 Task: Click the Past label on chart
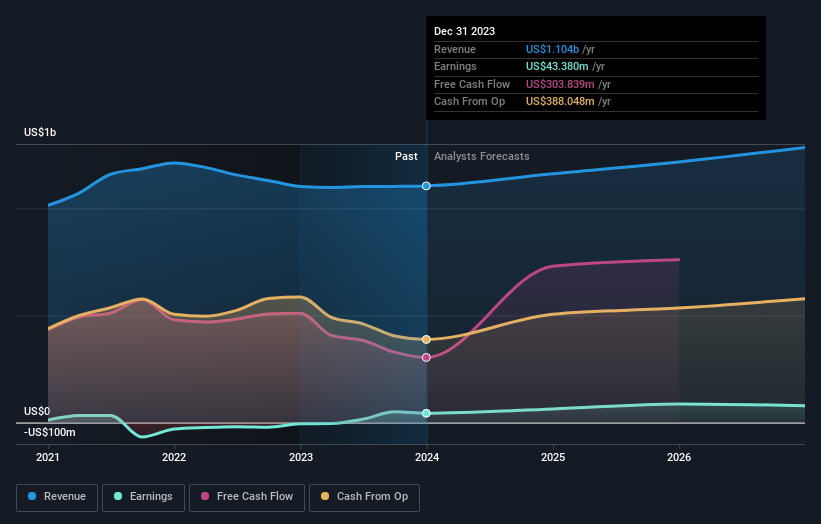click(x=406, y=156)
